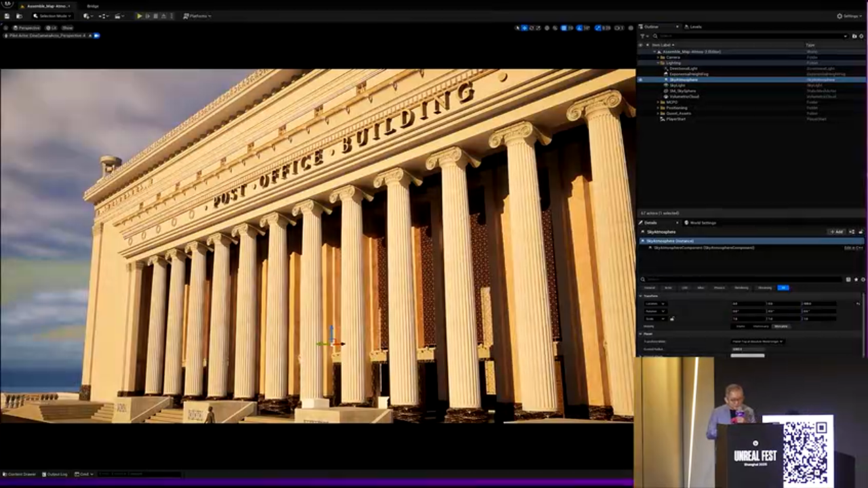Click the Output Log button

coord(55,474)
